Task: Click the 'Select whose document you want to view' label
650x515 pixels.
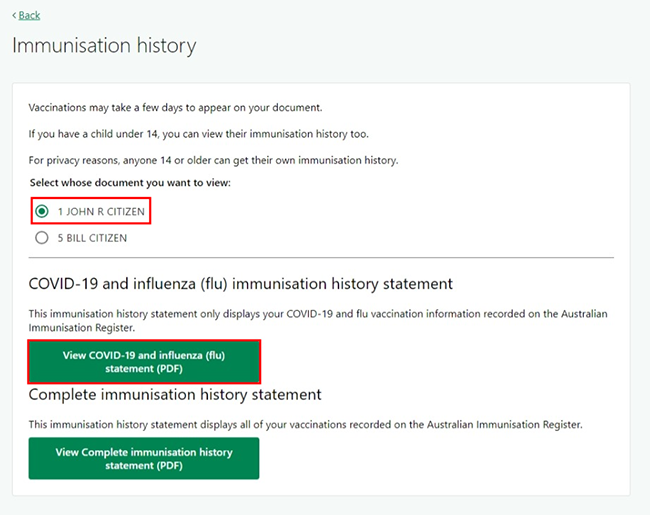Action: [x=130, y=182]
